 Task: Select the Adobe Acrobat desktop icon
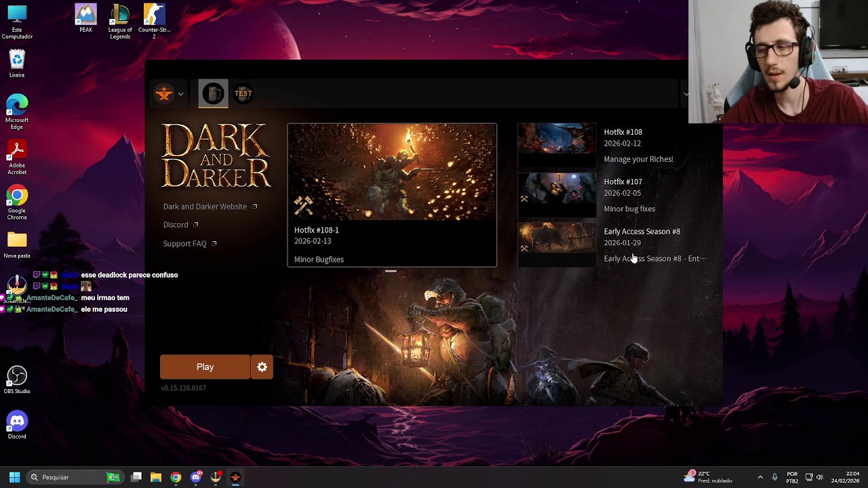pyautogui.click(x=17, y=158)
